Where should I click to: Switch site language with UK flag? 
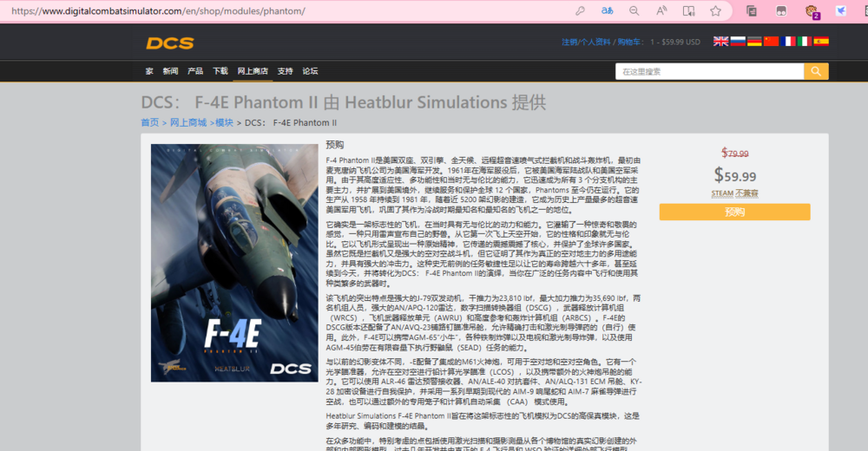[720, 41]
